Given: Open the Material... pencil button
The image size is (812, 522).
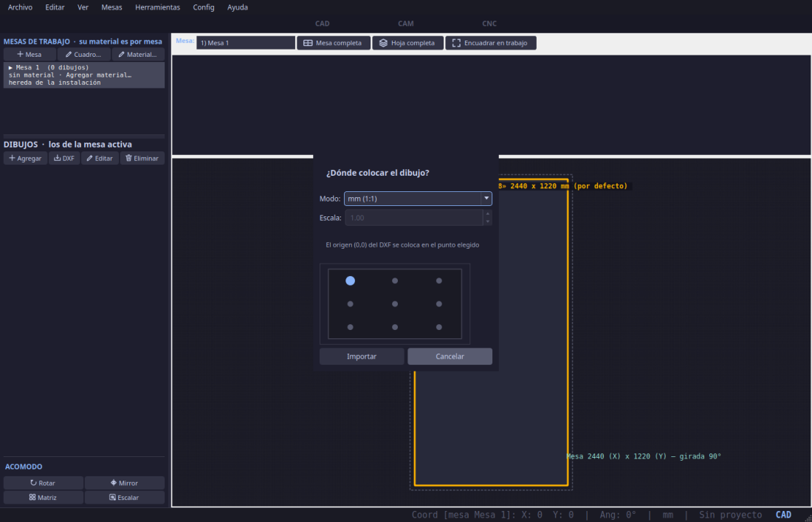Looking at the screenshot, I should (x=138, y=55).
